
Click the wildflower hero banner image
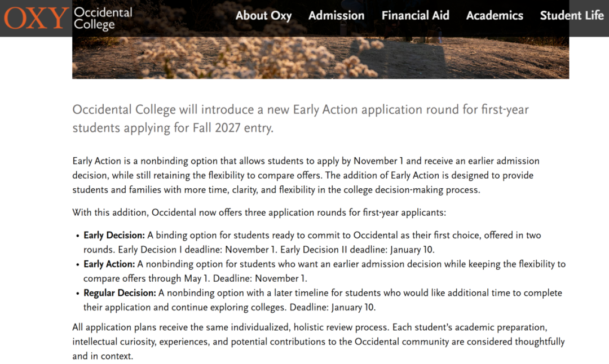tap(320, 57)
